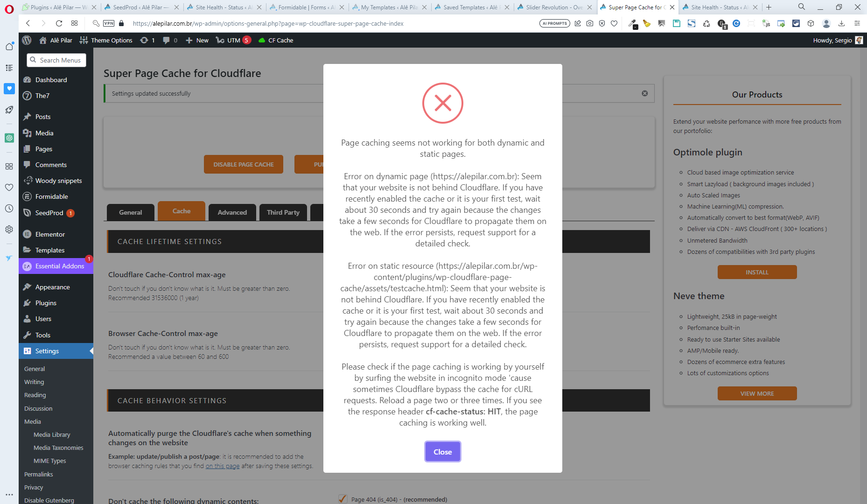Click the teal floppy disk save extension
The height and width of the screenshot is (504, 867).
[x=677, y=23]
